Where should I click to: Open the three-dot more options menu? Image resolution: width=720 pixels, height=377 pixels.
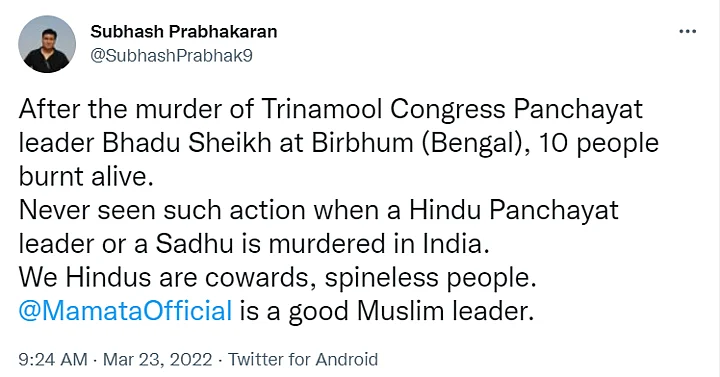point(687,32)
